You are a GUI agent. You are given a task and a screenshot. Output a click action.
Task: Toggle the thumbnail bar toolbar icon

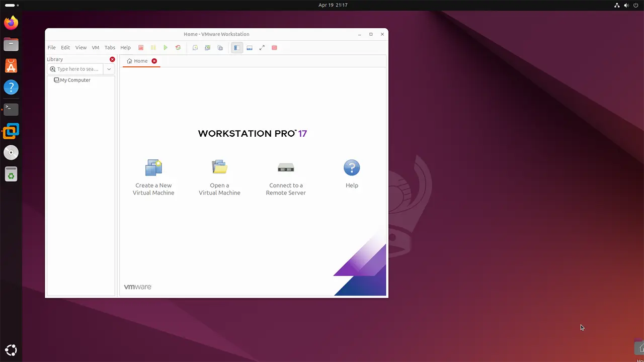(250, 48)
